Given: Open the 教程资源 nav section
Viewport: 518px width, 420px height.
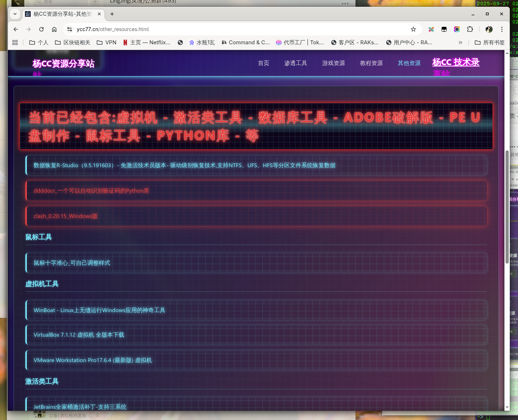Looking at the screenshot, I should pos(371,63).
